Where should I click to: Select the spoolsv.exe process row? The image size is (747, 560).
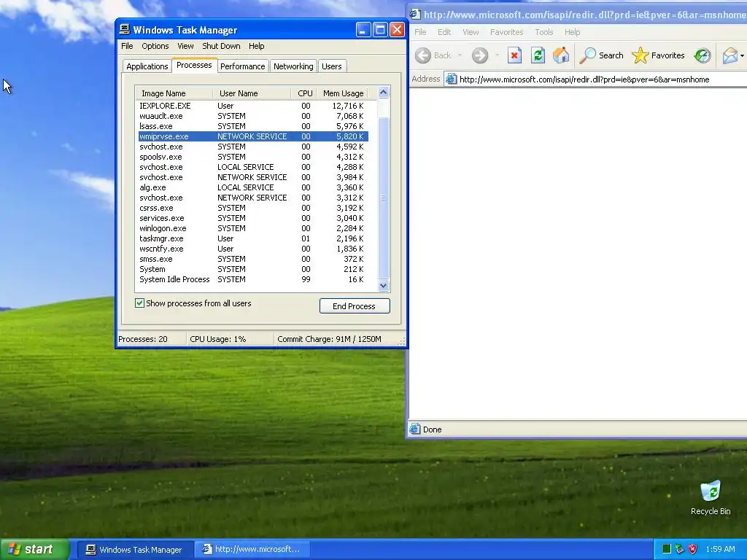tap(253, 157)
